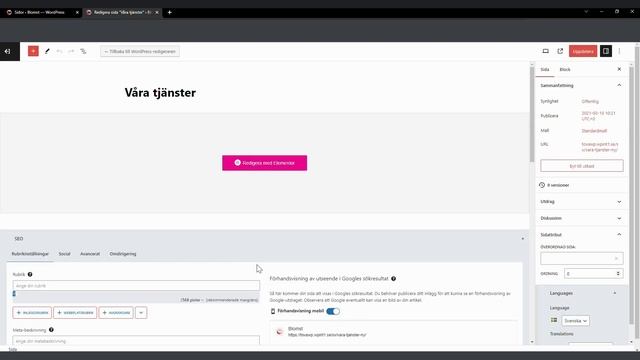
Task: Click the WordPress exit icon at top left
Action: pos(7,51)
